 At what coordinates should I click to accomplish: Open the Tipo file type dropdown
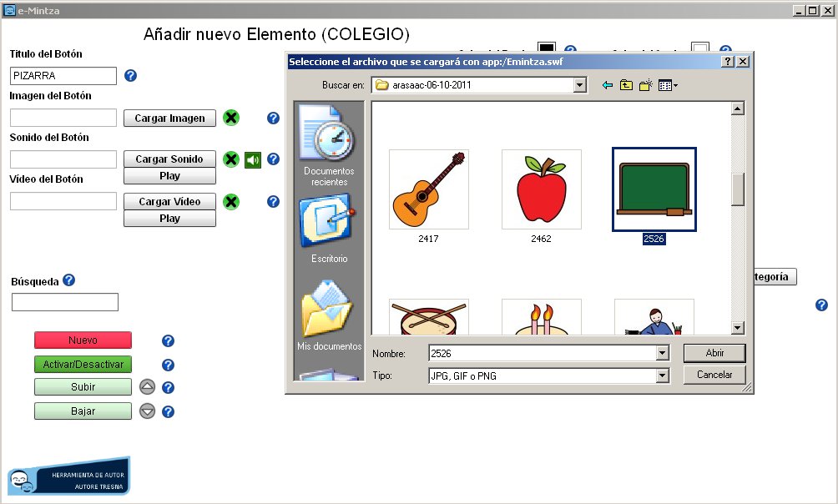click(x=663, y=376)
